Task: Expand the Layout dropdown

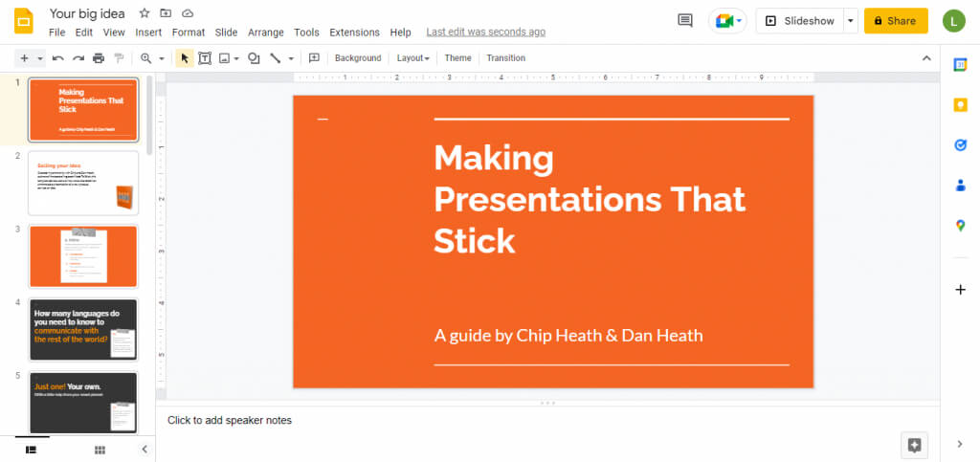Action: [x=412, y=58]
